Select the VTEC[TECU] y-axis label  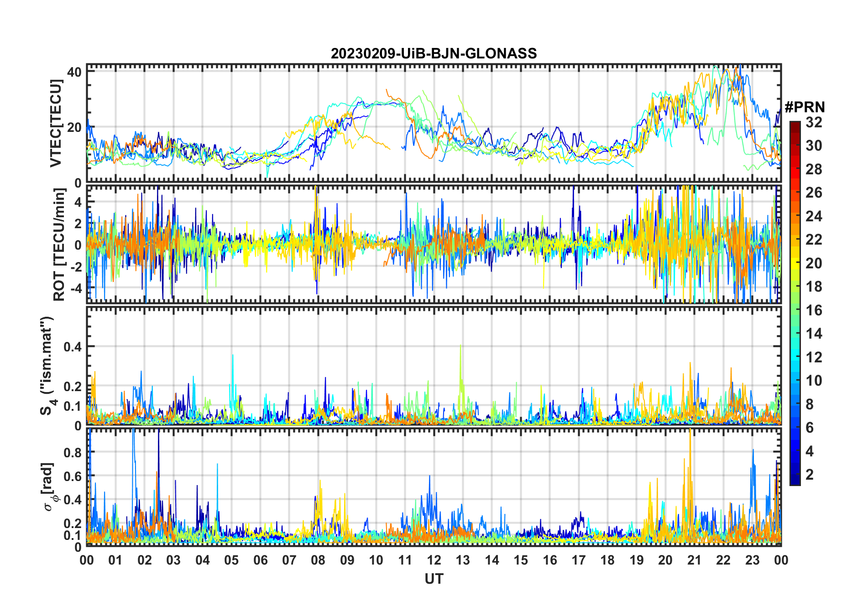(56, 123)
